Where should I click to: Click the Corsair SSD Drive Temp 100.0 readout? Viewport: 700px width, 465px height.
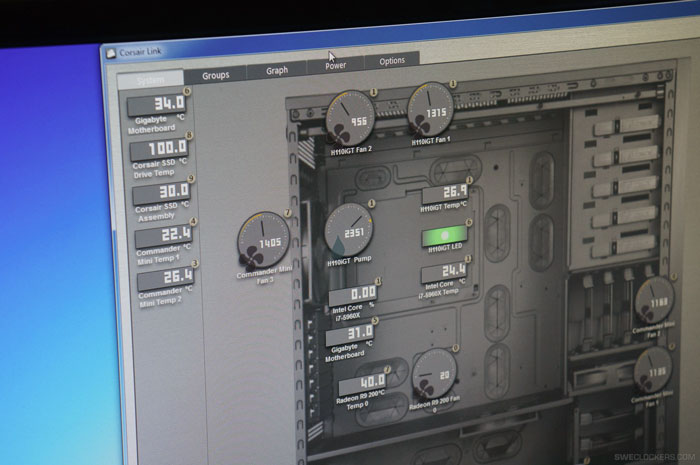[159, 149]
